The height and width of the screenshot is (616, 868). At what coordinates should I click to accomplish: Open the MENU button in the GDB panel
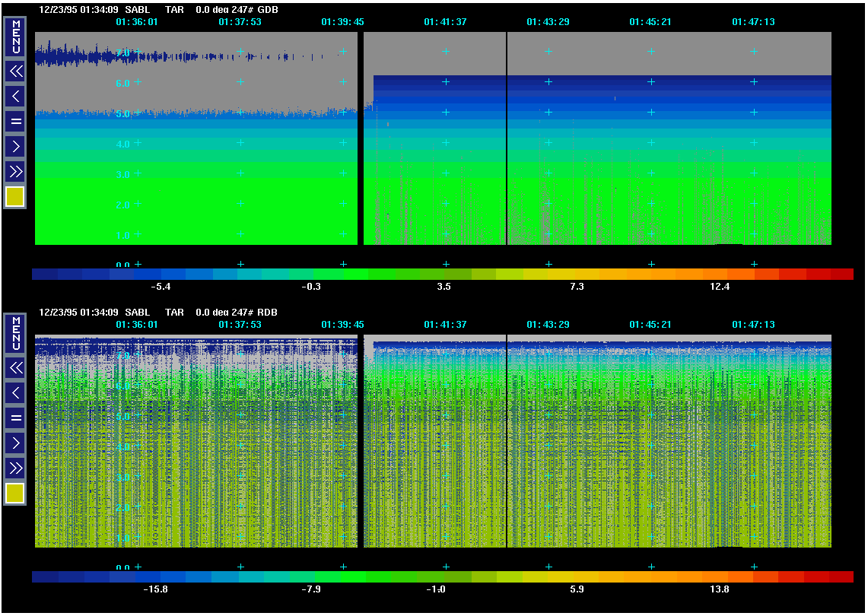(15, 37)
